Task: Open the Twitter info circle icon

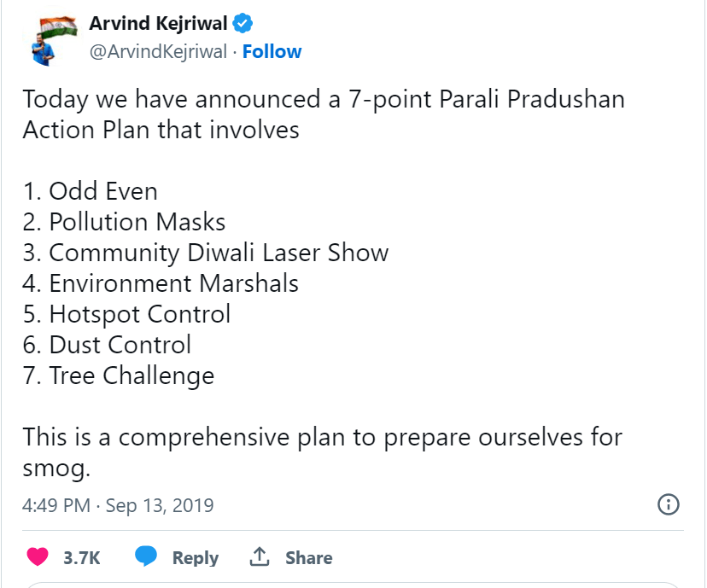Action: pos(668,504)
